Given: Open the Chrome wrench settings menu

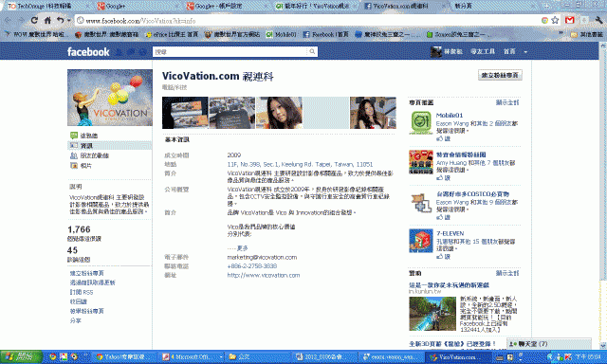Looking at the screenshot, I should pyautogui.click(x=598, y=20).
